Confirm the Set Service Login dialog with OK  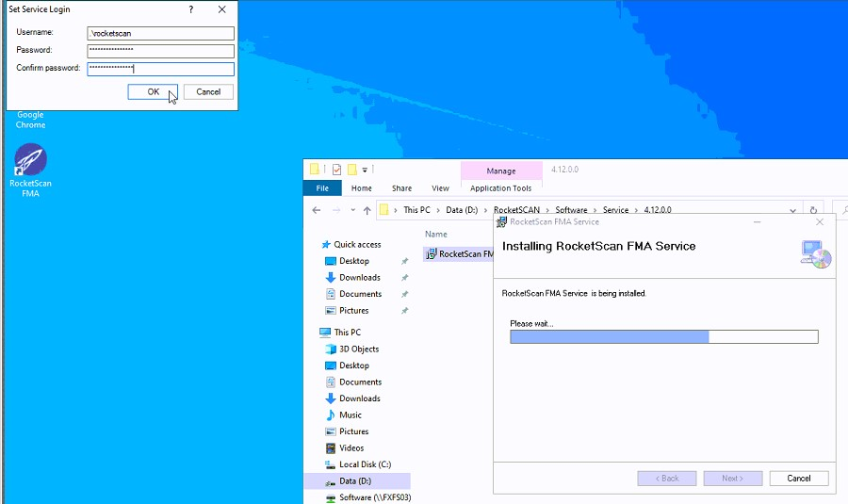tap(153, 92)
